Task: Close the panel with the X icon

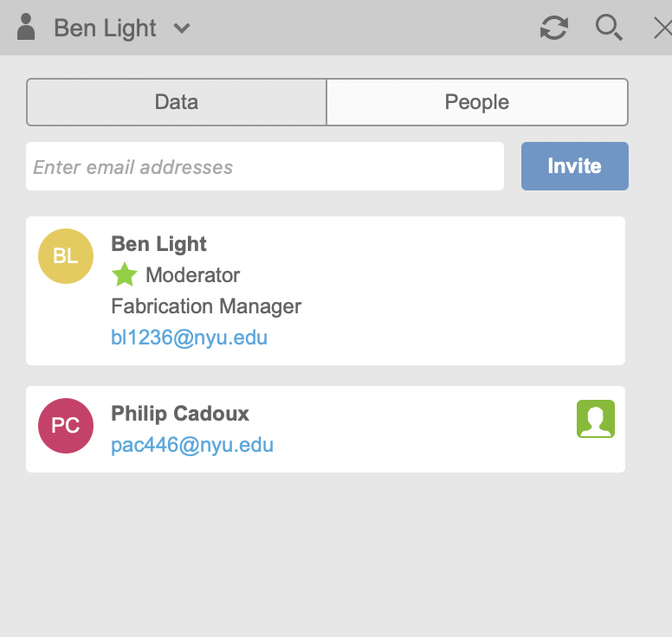Action: [662, 28]
